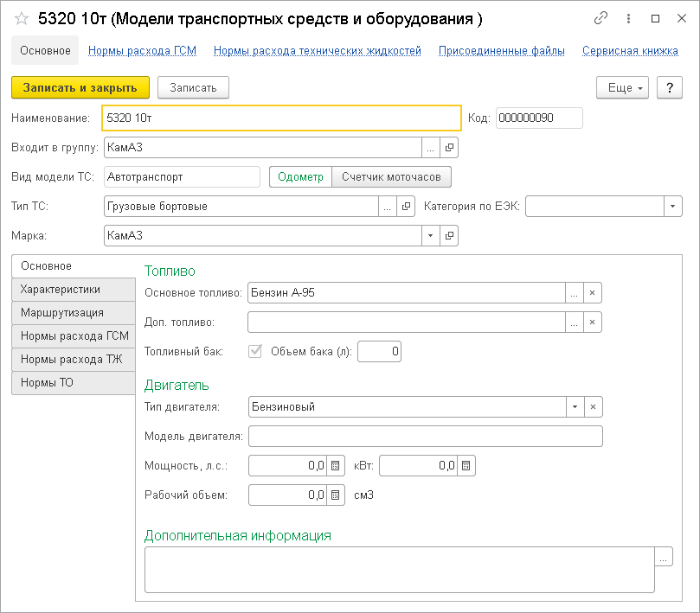Open the Марка КамАЗ item card
The width and height of the screenshot is (700, 613).
(x=449, y=235)
